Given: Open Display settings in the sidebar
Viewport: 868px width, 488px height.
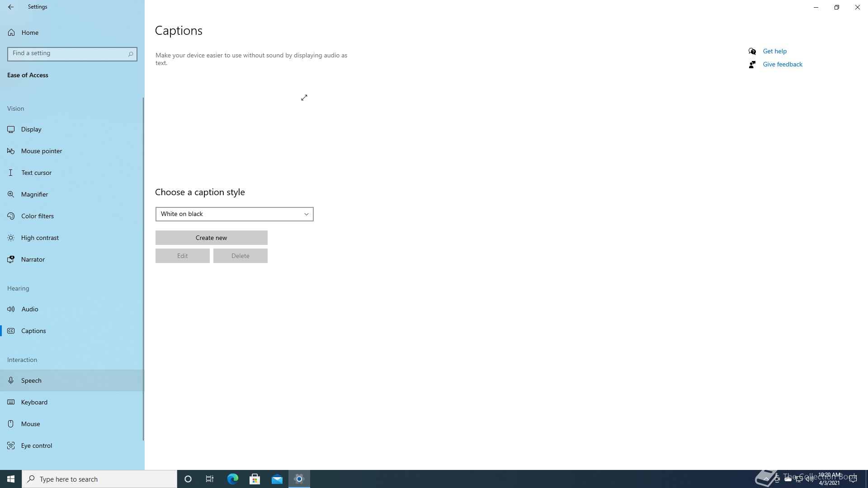Looking at the screenshot, I should tap(72, 129).
